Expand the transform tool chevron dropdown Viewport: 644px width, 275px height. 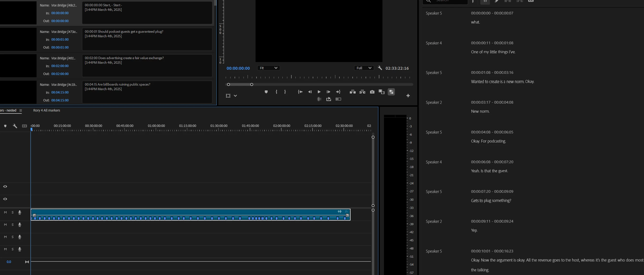point(235,96)
